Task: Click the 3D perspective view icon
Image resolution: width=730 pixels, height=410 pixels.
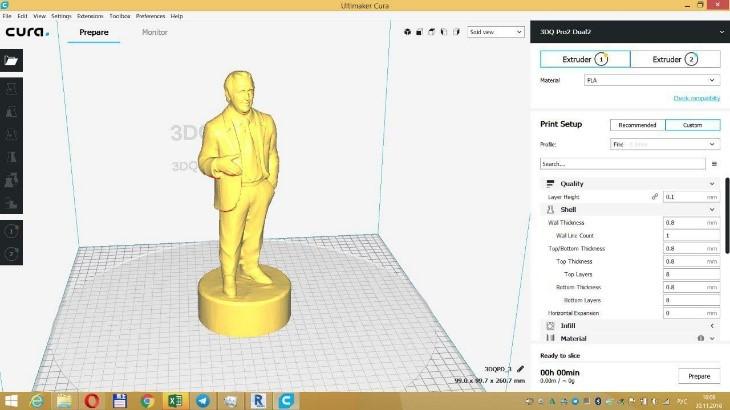Action: 408,32
